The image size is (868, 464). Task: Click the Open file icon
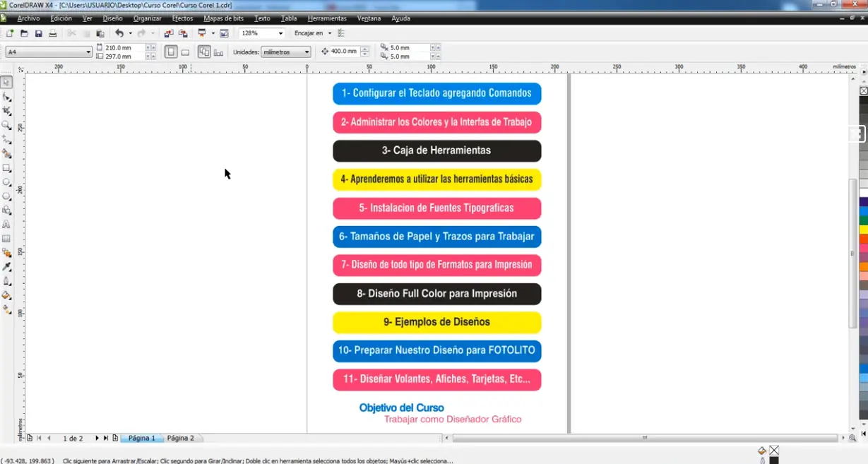[24, 33]
